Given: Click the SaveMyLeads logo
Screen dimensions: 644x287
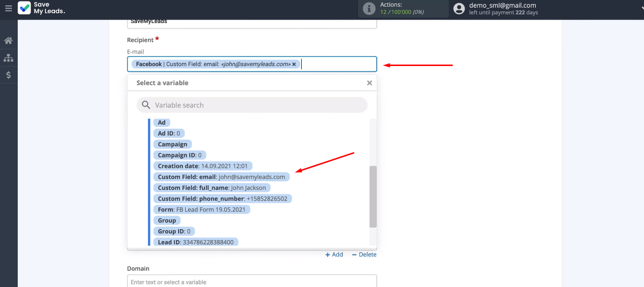Looking at the screenshot, I should [x=42, y=8].
